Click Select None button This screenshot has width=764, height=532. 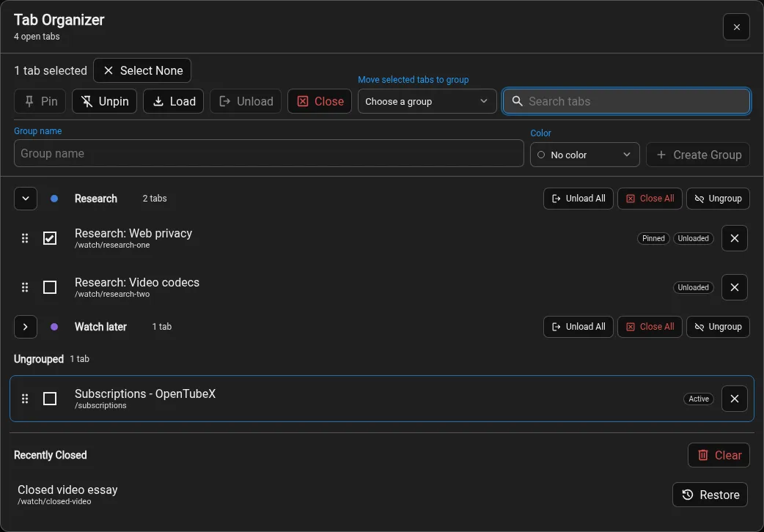pos(142,70)
